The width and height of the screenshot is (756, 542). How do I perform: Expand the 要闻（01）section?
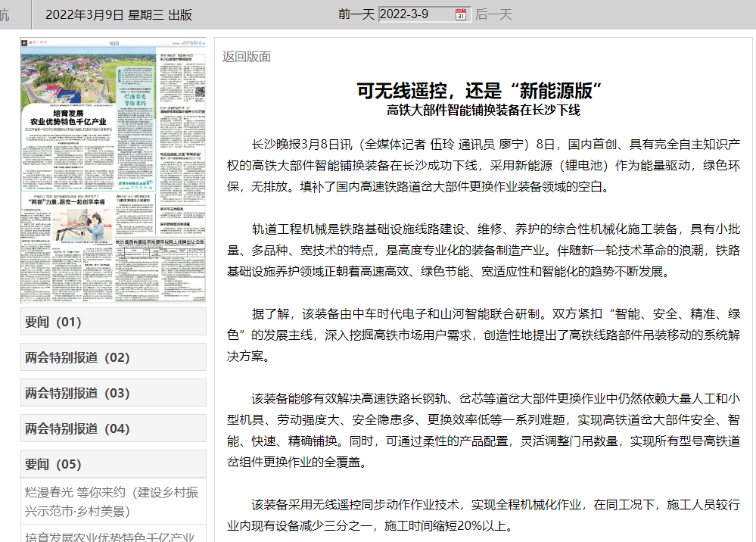113,321
